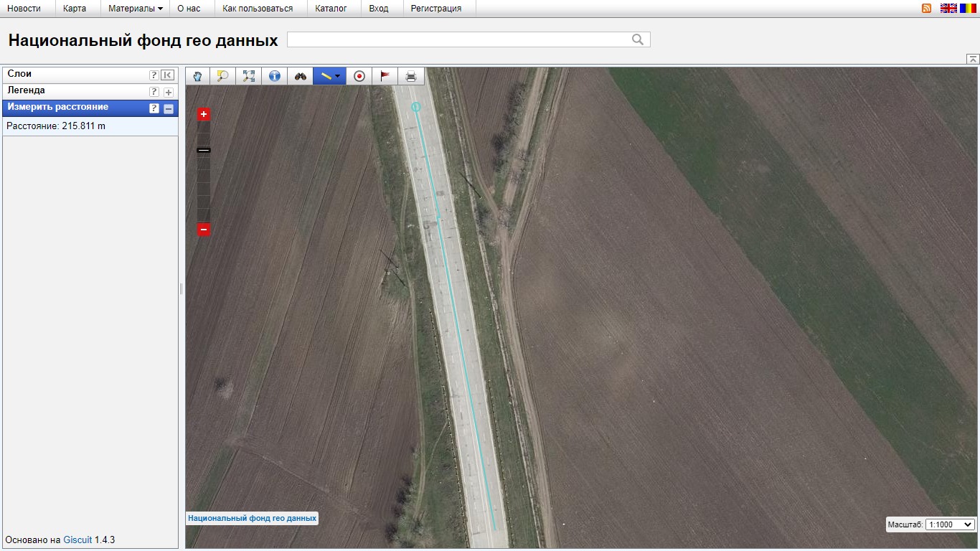The width and height of the screenshot is (980, 551).
Task: Activate the feature info tool
Action: click(275, 76)
